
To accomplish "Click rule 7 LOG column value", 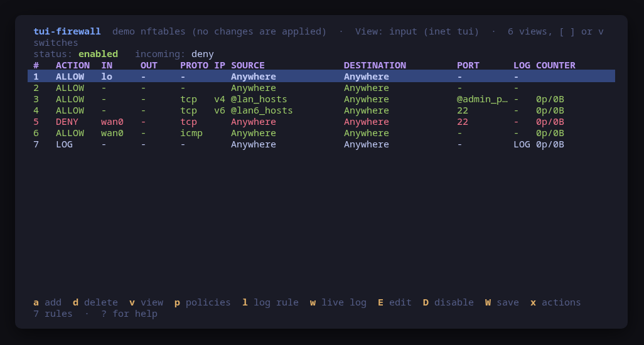I will (522, 144).
